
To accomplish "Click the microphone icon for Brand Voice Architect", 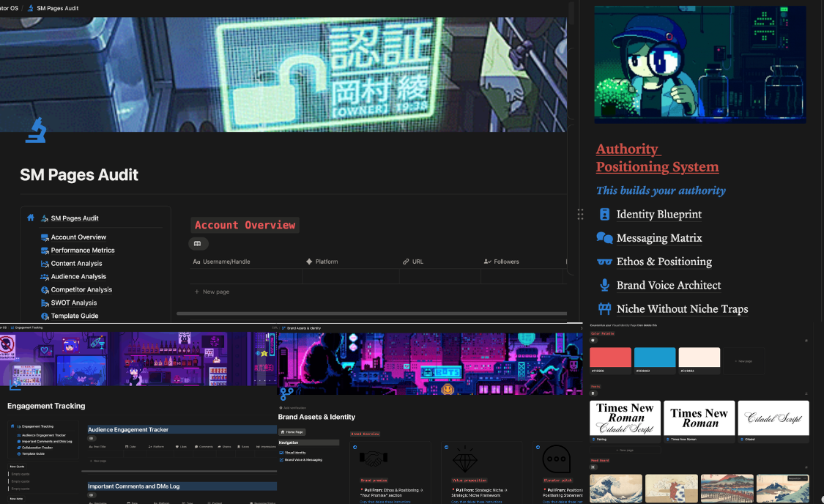I will (604, 285).
